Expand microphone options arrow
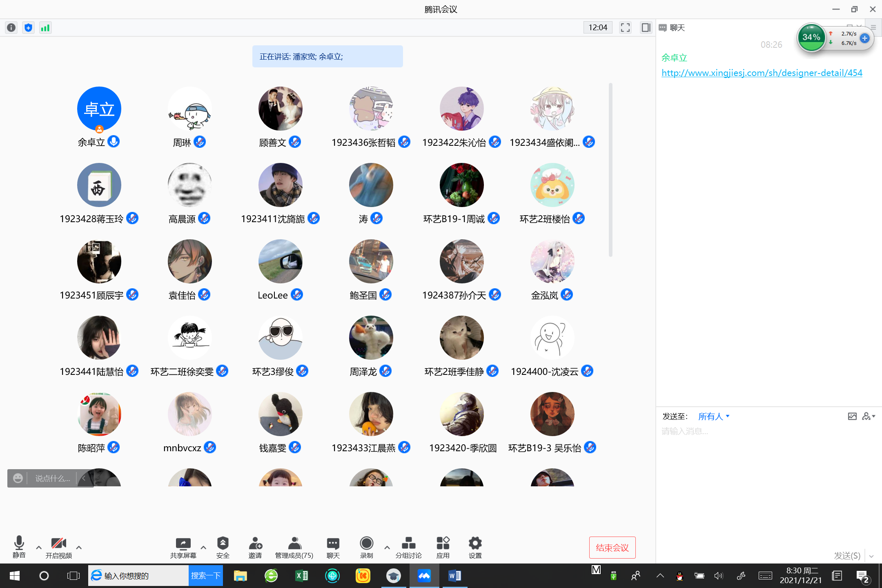882x588 pixels. [x=39, y=548]
